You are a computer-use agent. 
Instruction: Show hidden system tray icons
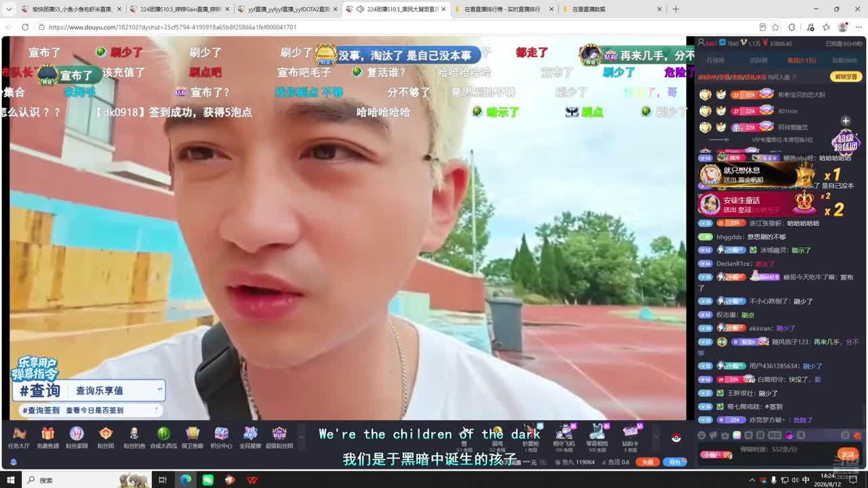(752, 480)
